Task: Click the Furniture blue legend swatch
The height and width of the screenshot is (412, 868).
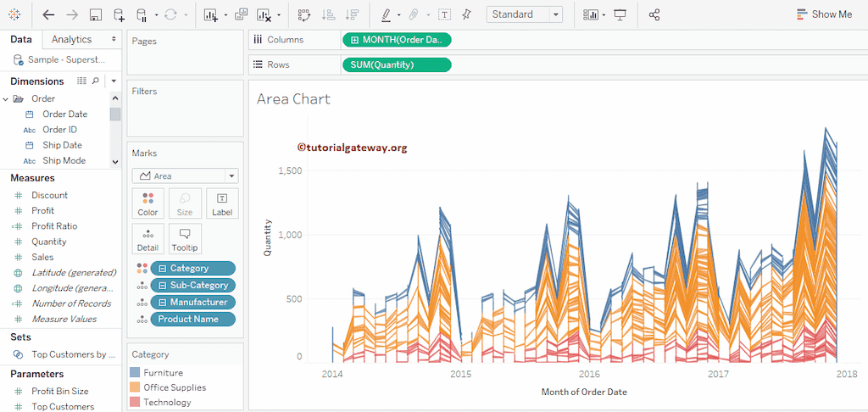Action: click(x=136, y=372)
